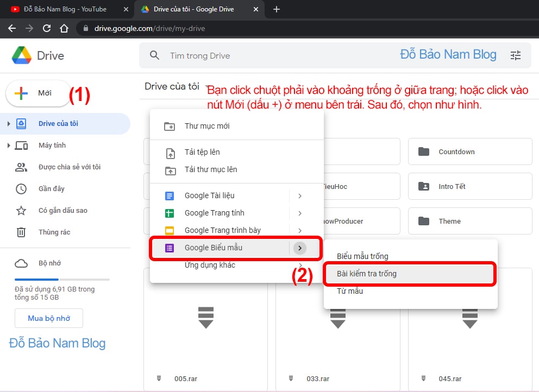Open the Theme folder
The image size is (539, 392).
click(x=470, y=221)
